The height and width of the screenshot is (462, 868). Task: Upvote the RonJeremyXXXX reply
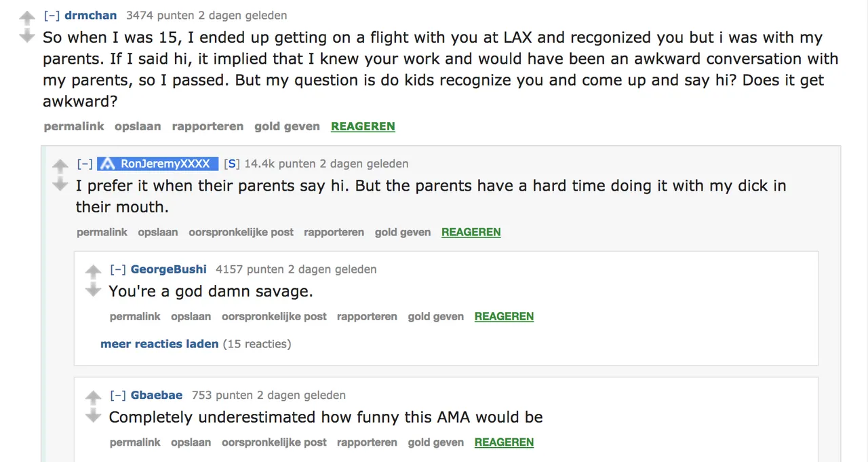point(60,166)
